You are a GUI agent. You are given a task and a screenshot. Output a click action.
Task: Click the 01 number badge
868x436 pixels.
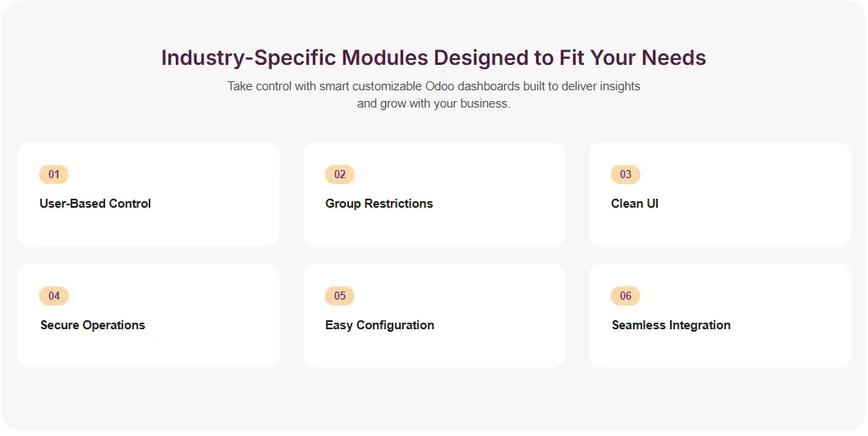coord(54,174)
